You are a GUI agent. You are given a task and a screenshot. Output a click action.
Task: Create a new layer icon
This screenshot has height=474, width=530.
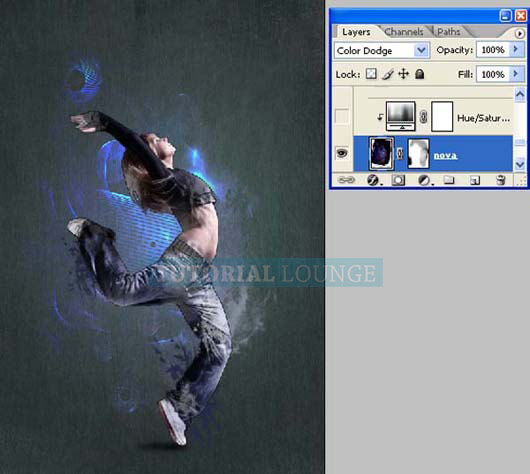(475, 180)
